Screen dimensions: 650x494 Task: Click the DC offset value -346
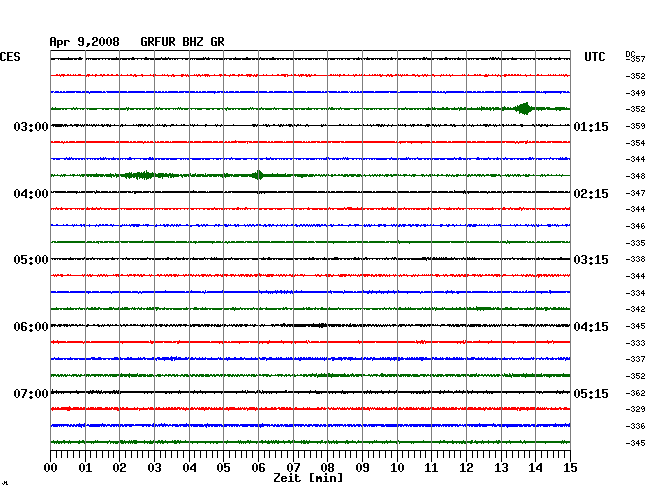[x=635, y=226]
